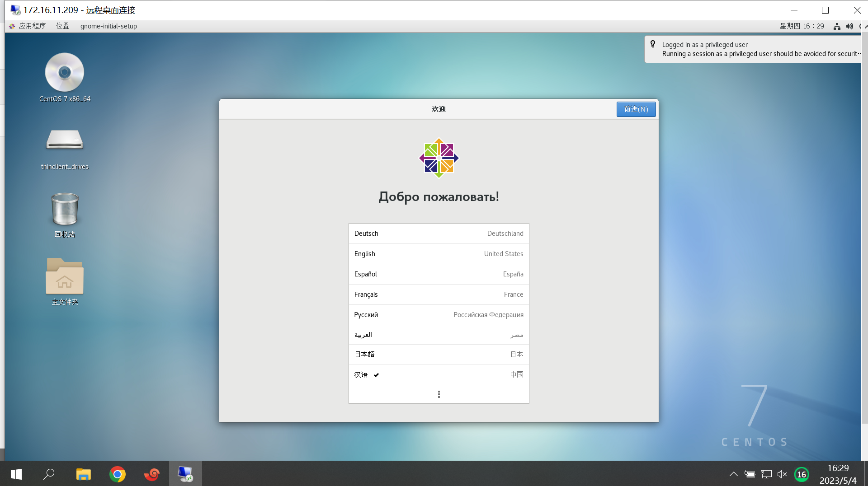
Task: Select the thinclient_drives desktop icon
Action: click(x=65, y=140)
